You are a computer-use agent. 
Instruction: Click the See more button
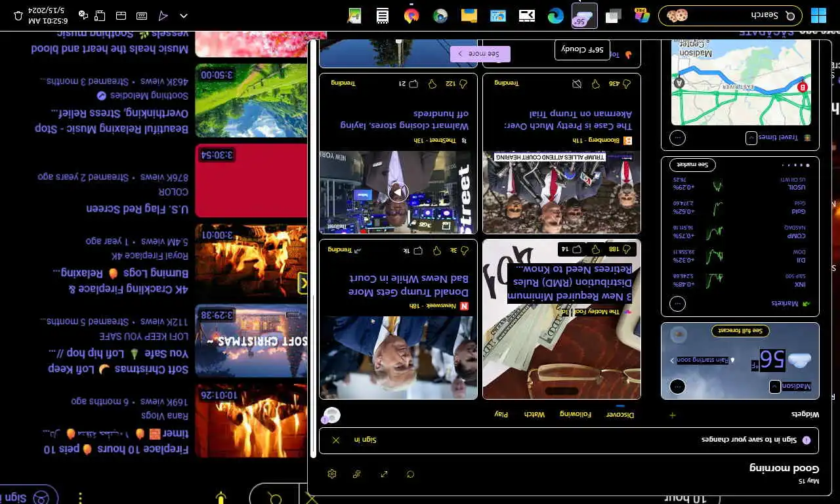click(x=480, y=54)
